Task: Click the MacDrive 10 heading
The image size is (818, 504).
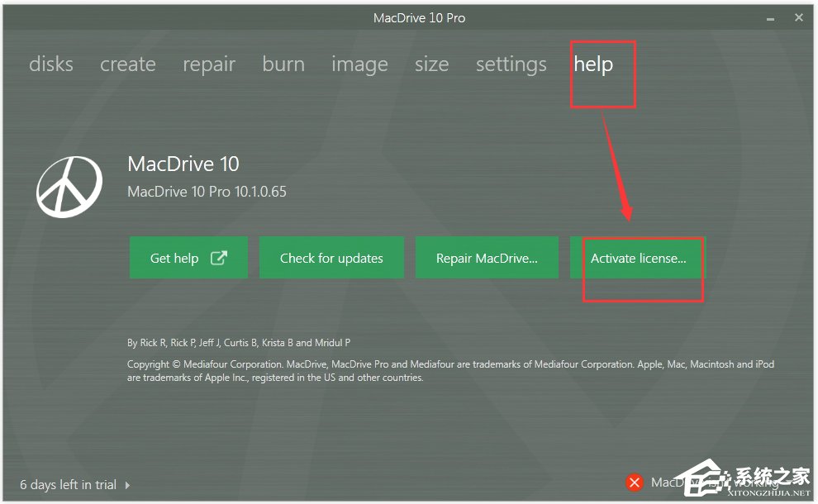Action: point(183,164)
